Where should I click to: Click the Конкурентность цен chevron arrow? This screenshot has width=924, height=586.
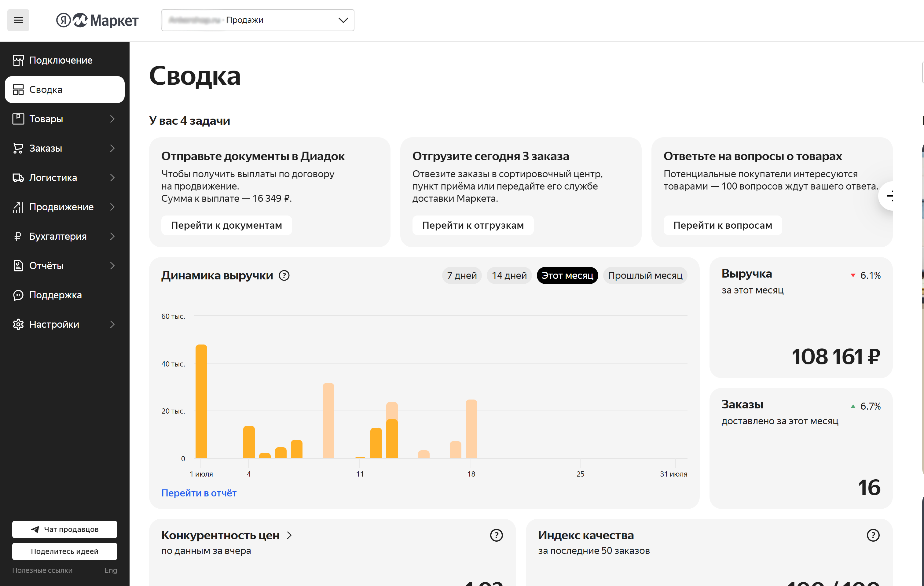pyautogui.click(x=289, y=535)
